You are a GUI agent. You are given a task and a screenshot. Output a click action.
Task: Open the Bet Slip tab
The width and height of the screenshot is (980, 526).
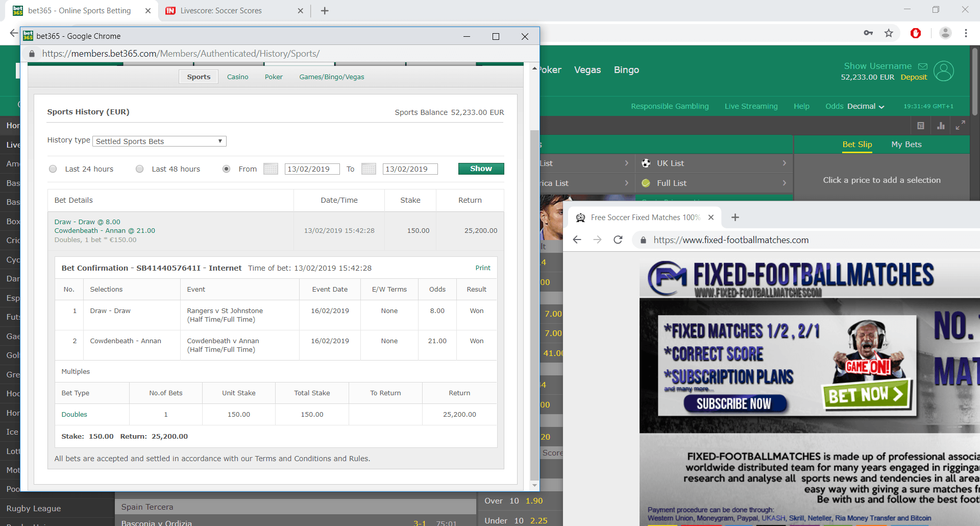coord(857,145)
